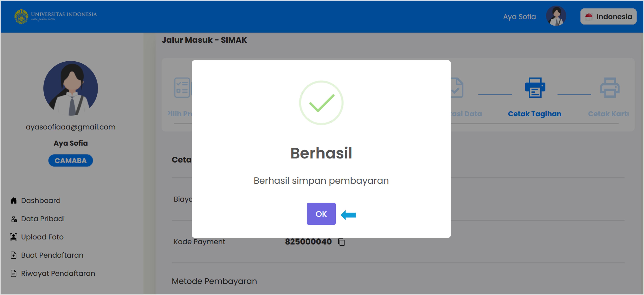Open Upload Foto menu item
Viewport: 644px width, 295px height.
(42, 237)
